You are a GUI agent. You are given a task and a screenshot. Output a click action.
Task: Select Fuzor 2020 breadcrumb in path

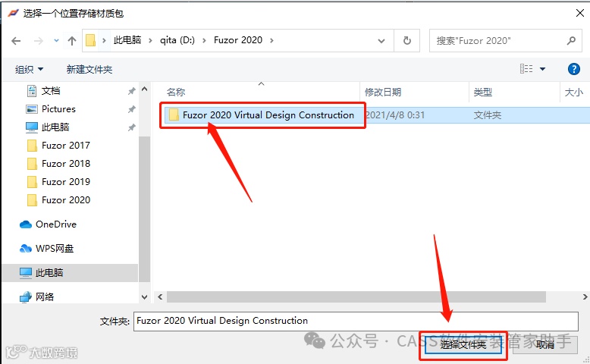(238, 40)
